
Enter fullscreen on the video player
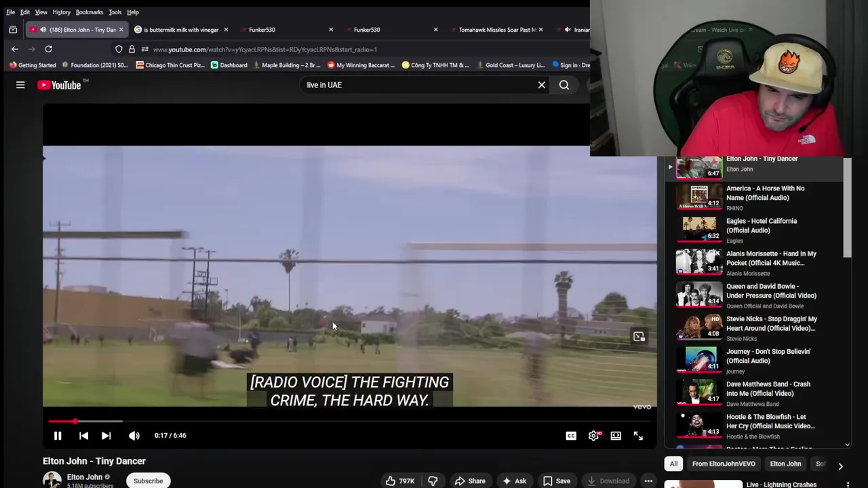click(638, 436)
